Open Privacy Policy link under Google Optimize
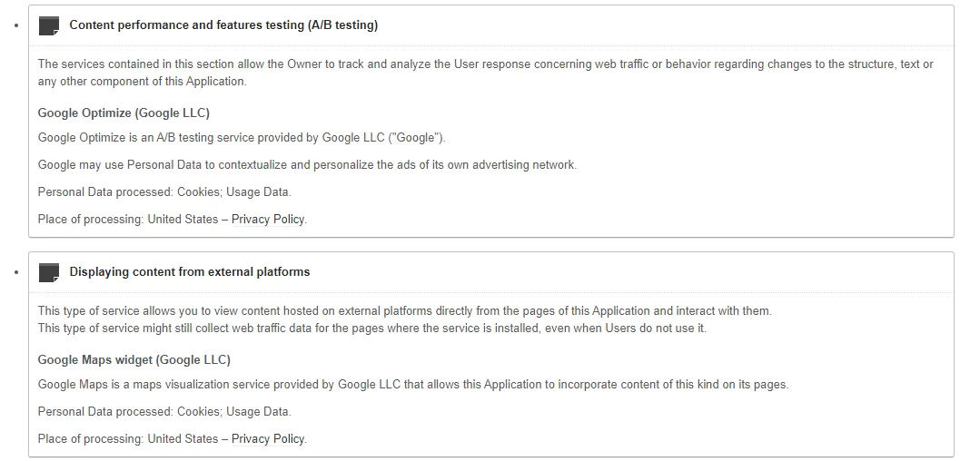 [268, 219]
